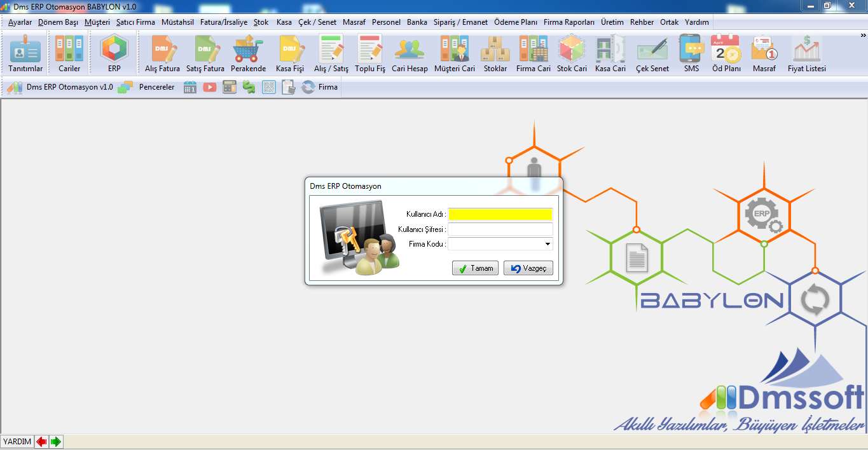This screenshot has height=450, width=868.
Task: Open the Çek Senet icon
Action: (652, 53)
